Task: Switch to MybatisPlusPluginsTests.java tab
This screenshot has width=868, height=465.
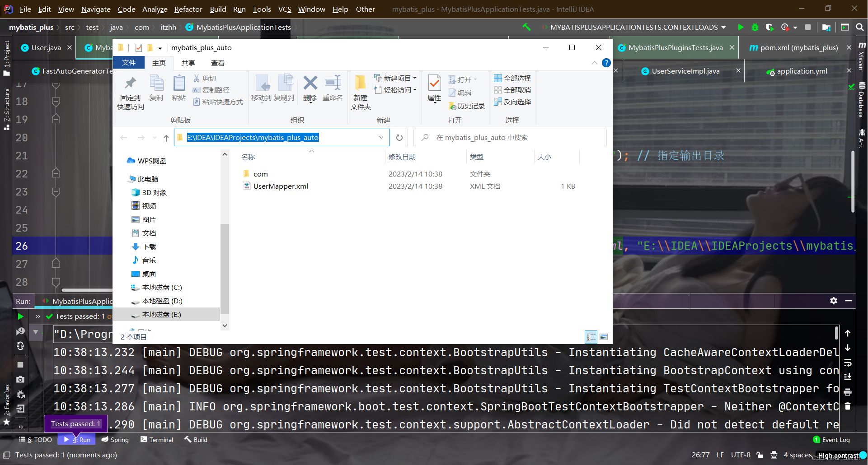Action: [675, 47]
